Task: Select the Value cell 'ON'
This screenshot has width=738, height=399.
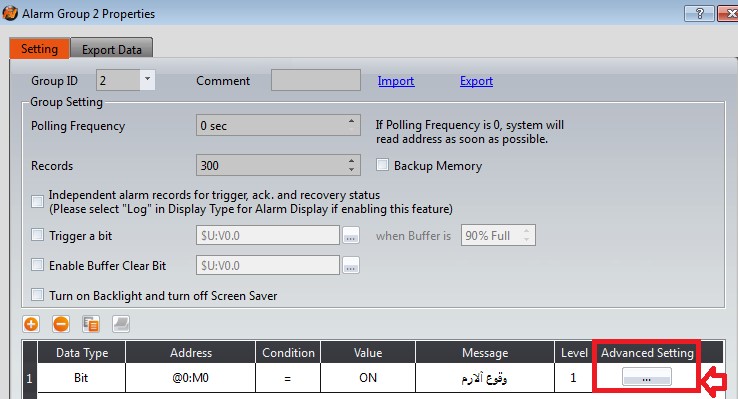Action: [x=368, y=377]
